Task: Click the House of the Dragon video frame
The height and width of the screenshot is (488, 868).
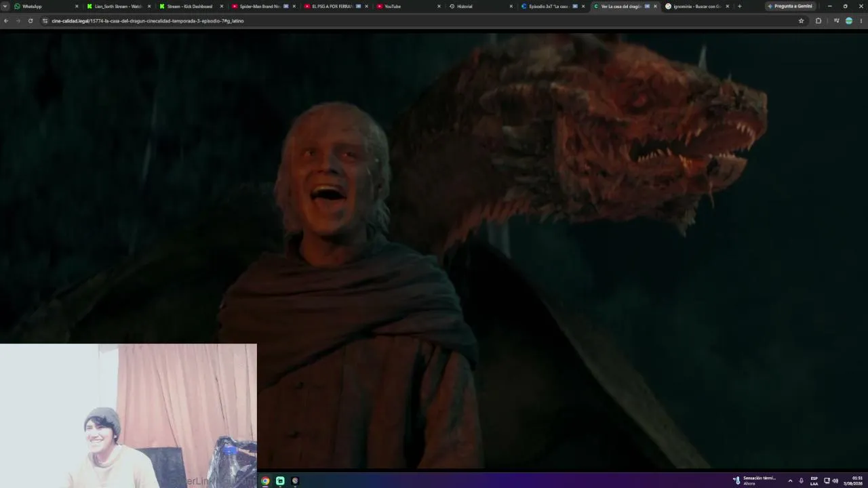Action: click(434, 251)
